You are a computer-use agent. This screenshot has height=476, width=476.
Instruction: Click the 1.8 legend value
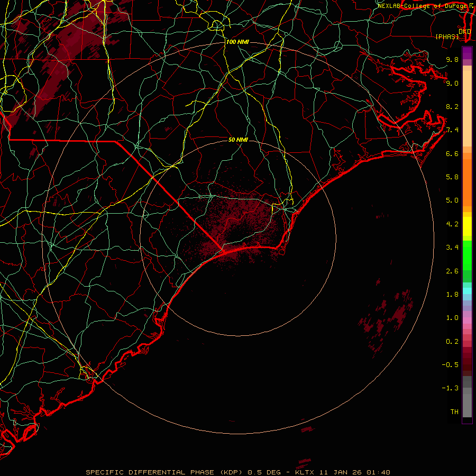point(452,295)
